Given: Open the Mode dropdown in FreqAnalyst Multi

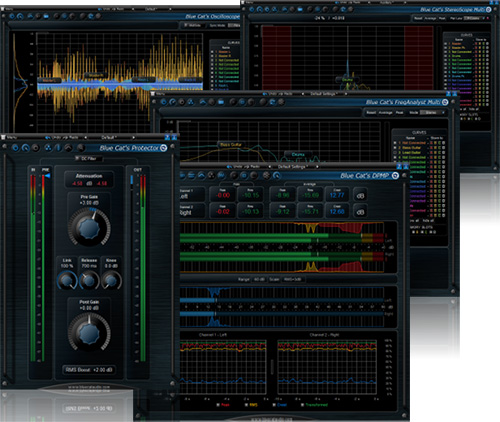Looking at the screenshot, I should 432,113.
